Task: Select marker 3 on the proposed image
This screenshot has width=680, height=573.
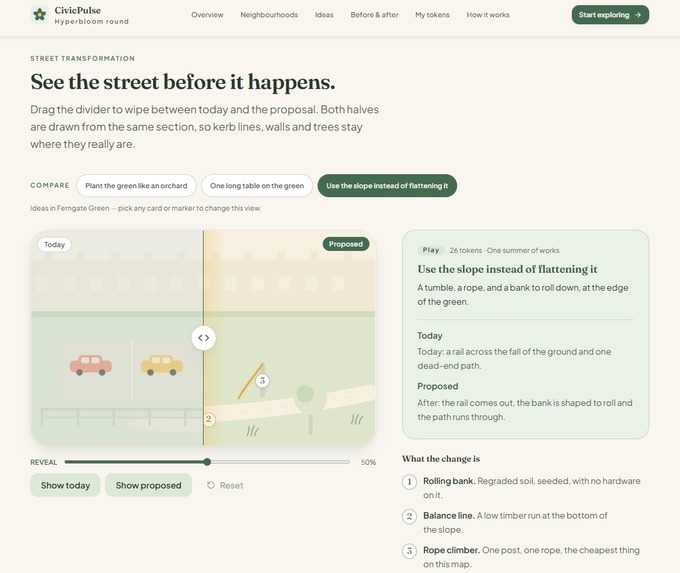Action: point(262,380)
